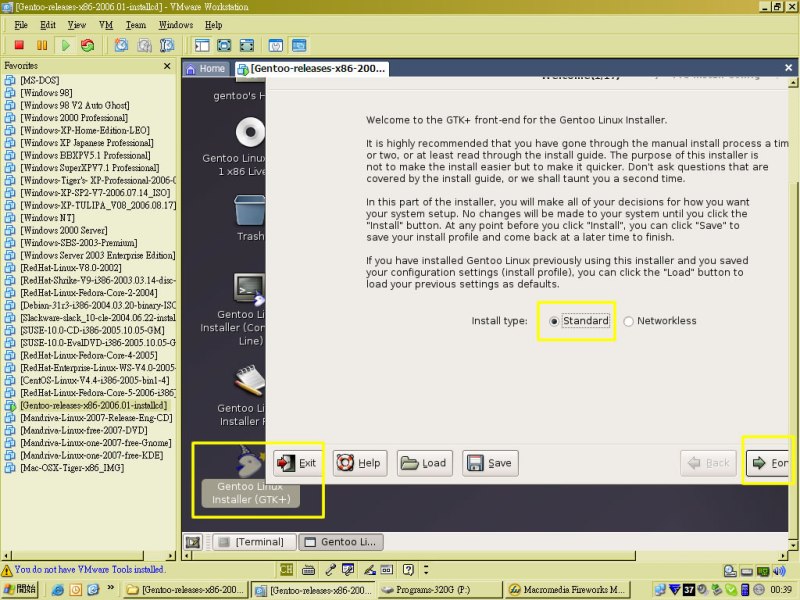The width and height of the screenshot is (800, 600).
Task: Click the keyboard icon in the status bar
Action: pos(308,569)
